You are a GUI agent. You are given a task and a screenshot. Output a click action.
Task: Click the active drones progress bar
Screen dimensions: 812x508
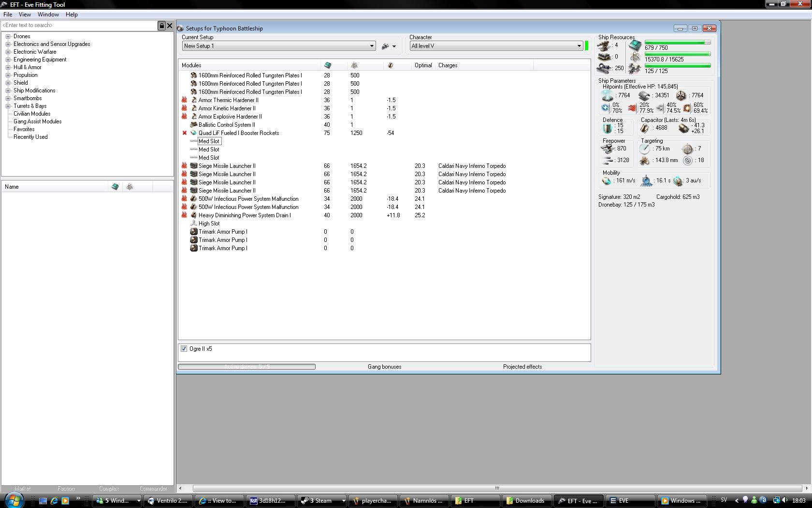(246, 367)
